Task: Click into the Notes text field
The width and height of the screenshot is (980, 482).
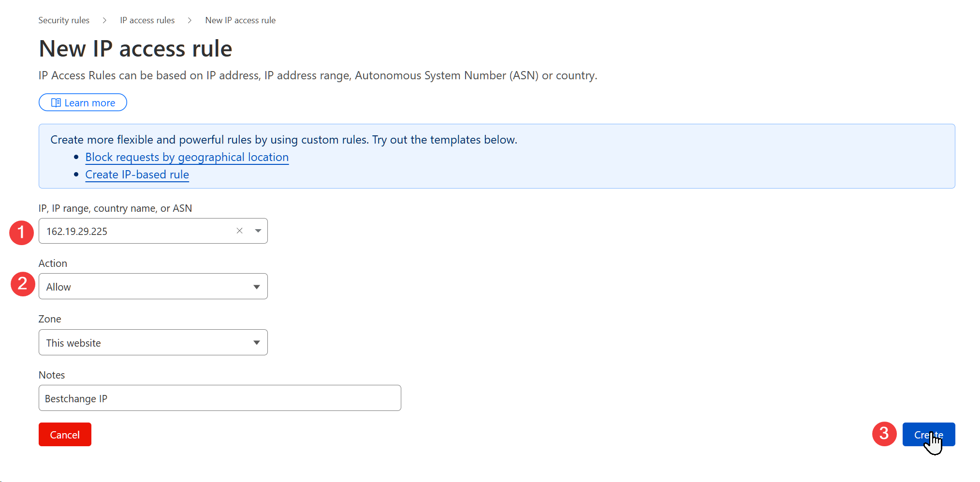Action: pyautogui.click(x=219, y=398)
